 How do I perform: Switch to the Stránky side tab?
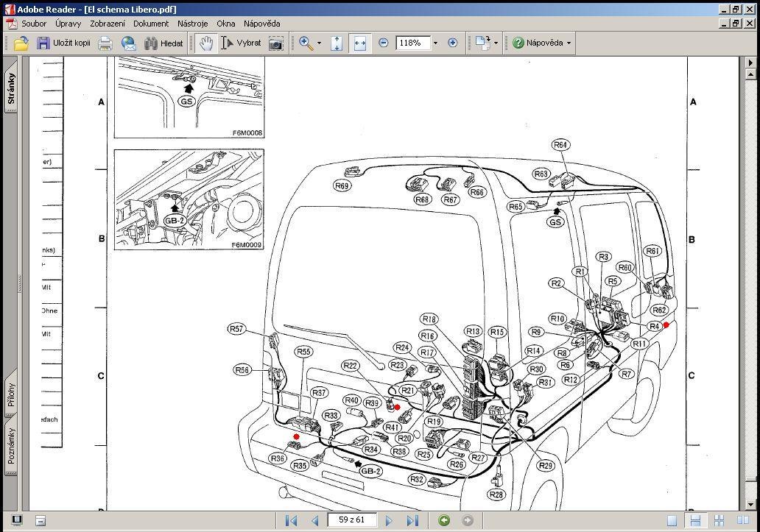click(x=11, y=88)
